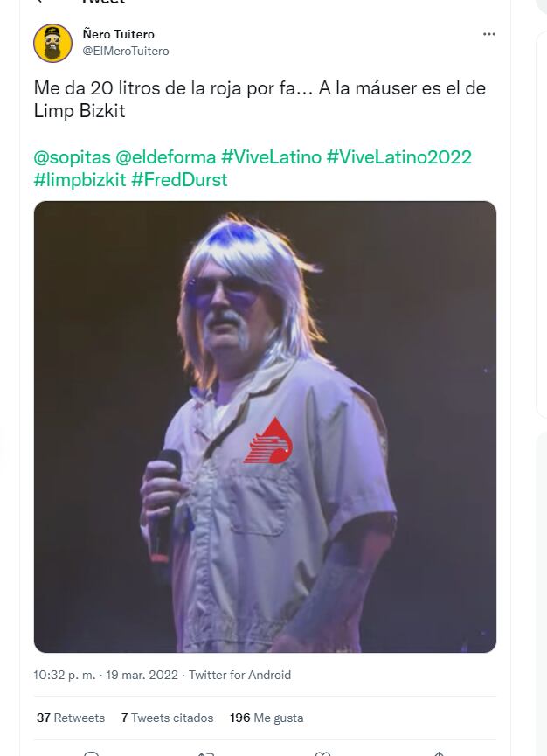Open the Ñero Tuitero display name
This screenshot has width=547, height=756.
click(x=118, y=34)
